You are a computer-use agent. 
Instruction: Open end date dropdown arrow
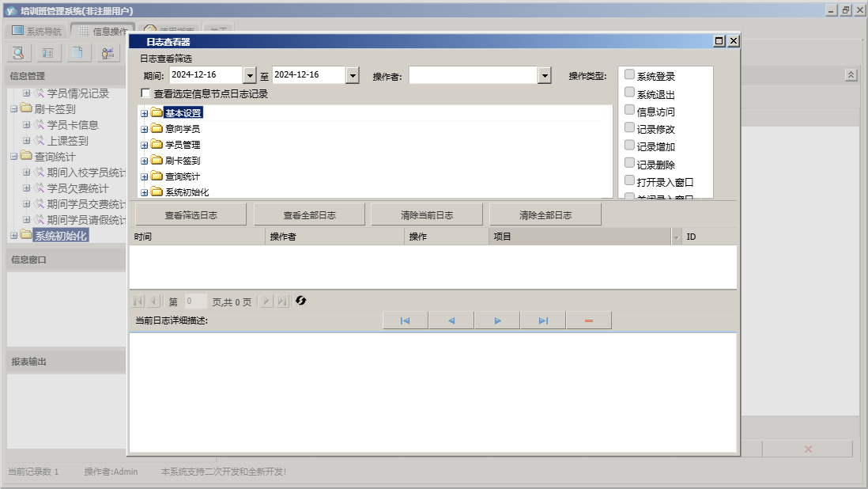point(353,75)
